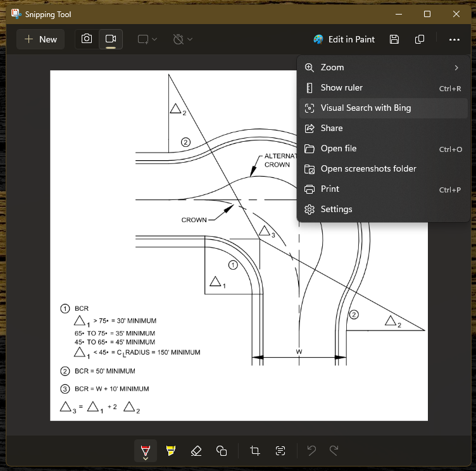
Task: Click the See more three-dot button
Action: 454,39
